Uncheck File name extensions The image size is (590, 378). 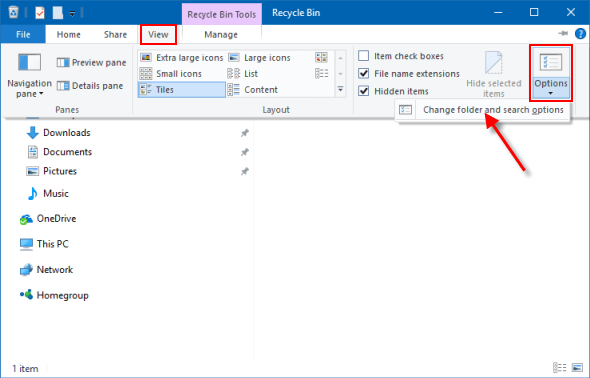click(x=409, y=73)
